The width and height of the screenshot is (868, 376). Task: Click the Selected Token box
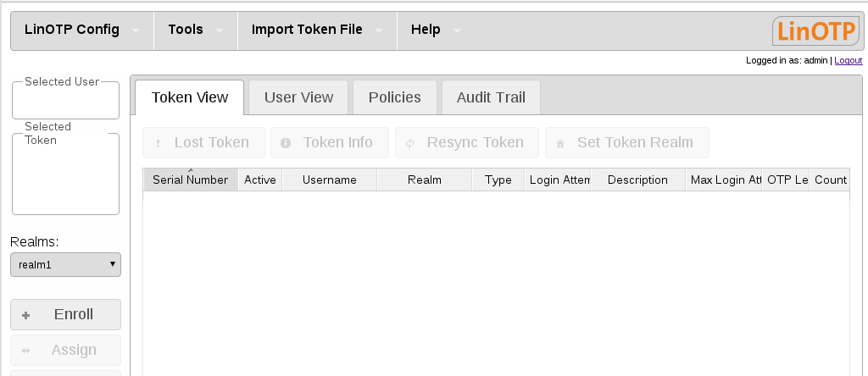[65, 178]
